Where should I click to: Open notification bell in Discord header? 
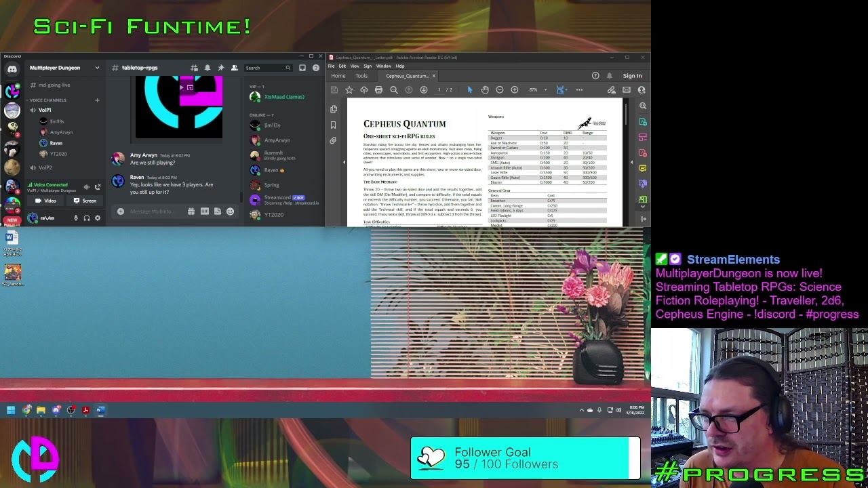pyautogui.click(x=208, y=68)
